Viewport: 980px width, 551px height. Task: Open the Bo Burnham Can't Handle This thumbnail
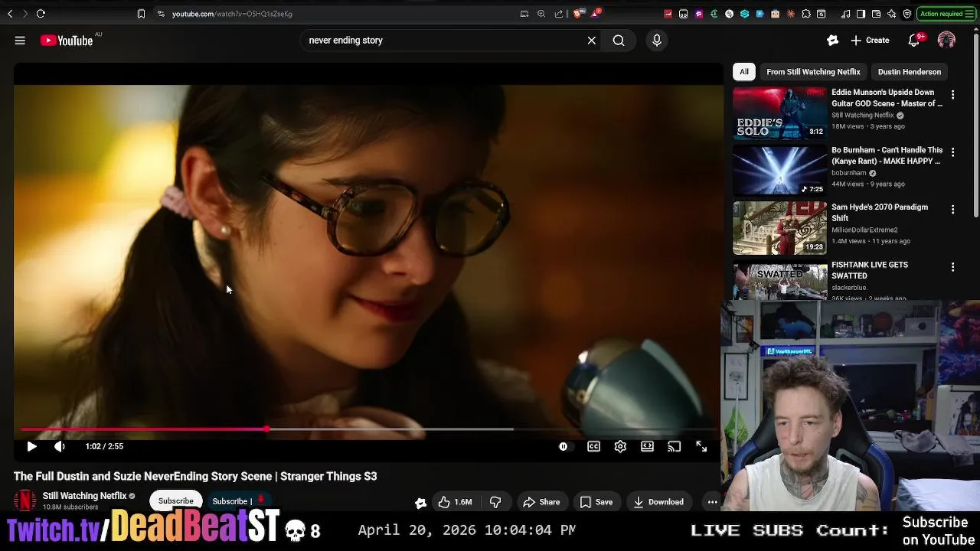click(780, 170)
